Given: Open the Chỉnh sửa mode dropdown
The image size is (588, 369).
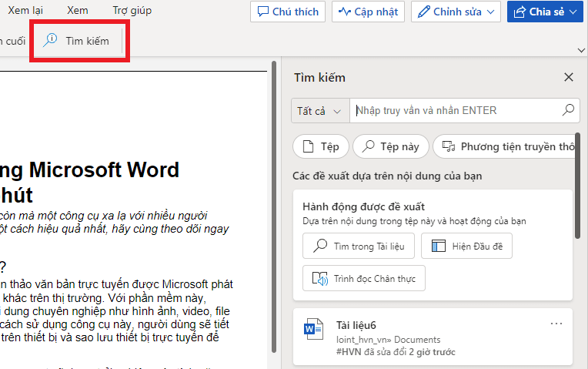Looking at the screenshot, I should click(456, 12).
